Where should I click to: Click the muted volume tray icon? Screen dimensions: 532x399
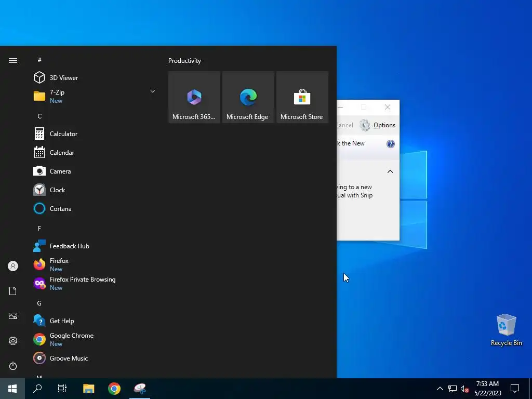(464, 389)
